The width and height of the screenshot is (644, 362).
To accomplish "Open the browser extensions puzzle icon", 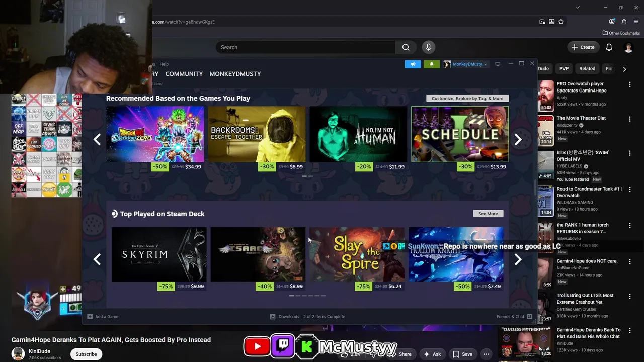I will (x=624, y=22).
